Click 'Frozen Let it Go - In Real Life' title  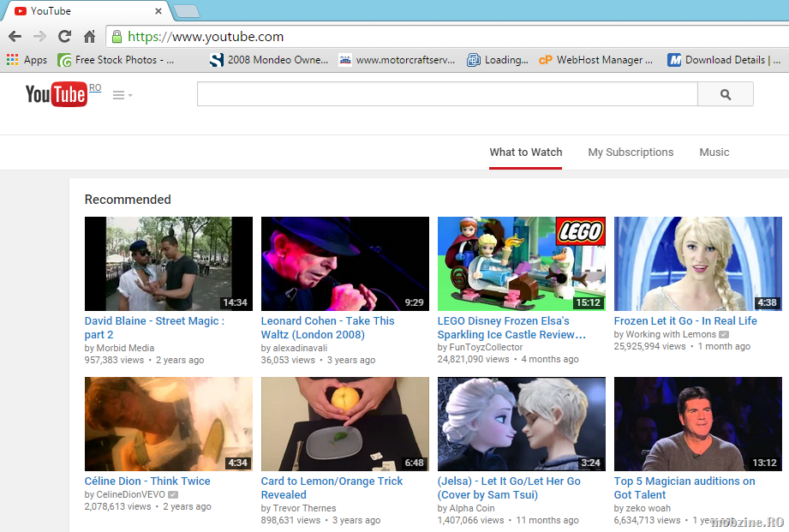[685, 320]
